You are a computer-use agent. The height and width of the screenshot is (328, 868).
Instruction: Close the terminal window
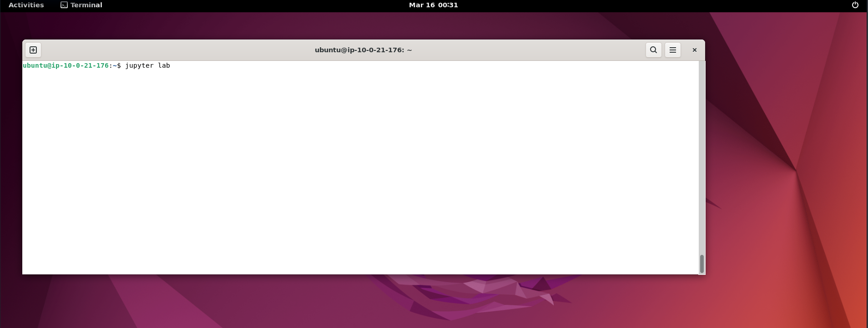point(694,50)
